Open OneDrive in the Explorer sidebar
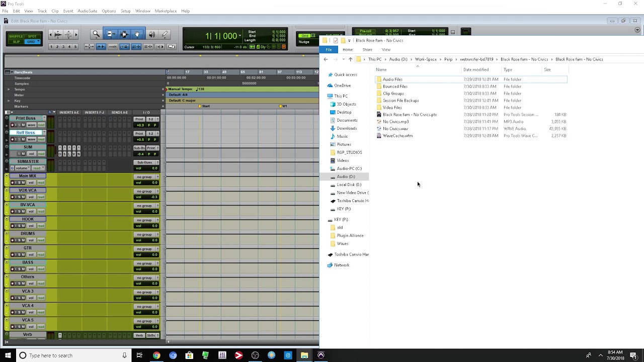 342,85
